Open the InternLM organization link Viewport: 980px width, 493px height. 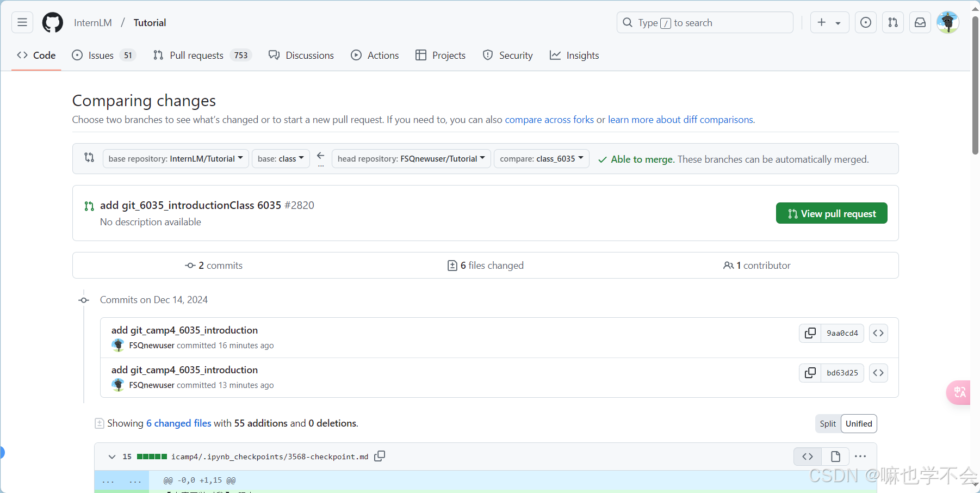point(93,23)
